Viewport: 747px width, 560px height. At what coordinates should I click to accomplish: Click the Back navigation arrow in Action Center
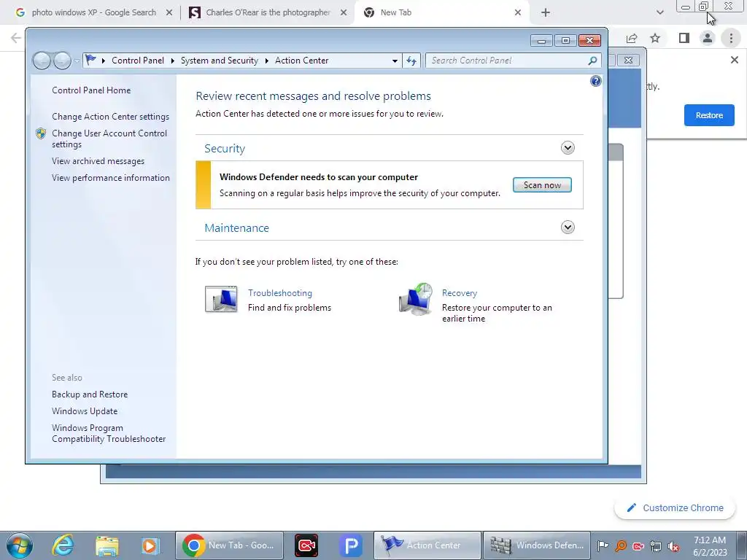point(42,61)
